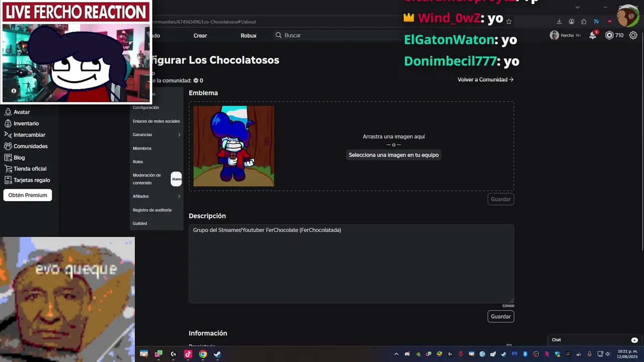Image resolution: width=644 pixels, height=362 pixels.
Task: Click the Windows Security shield tray icon
Action: coord(557,354)
